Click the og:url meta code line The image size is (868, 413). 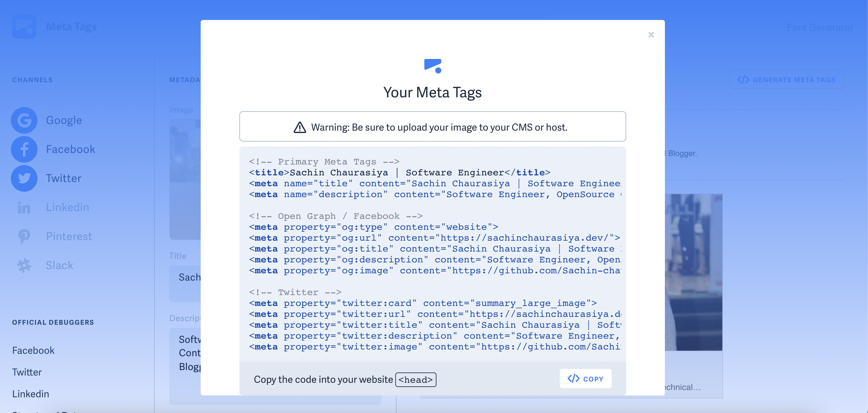(x=434, y=238)
